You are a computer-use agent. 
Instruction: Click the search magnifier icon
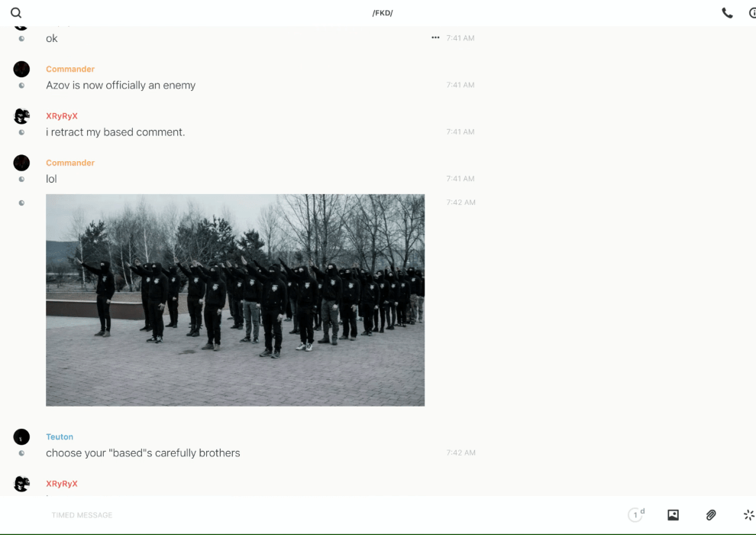(16, 13)
